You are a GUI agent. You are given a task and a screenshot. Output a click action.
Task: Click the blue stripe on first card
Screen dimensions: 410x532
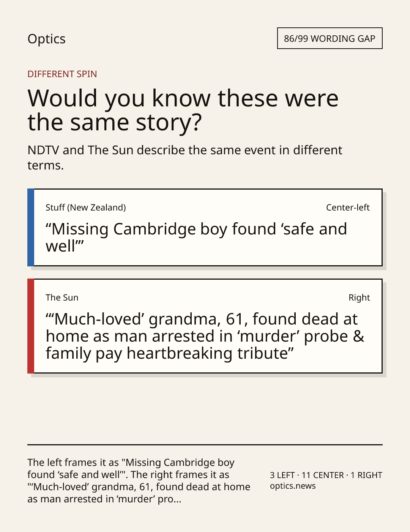pyautogui.click(x=31, y=227)
